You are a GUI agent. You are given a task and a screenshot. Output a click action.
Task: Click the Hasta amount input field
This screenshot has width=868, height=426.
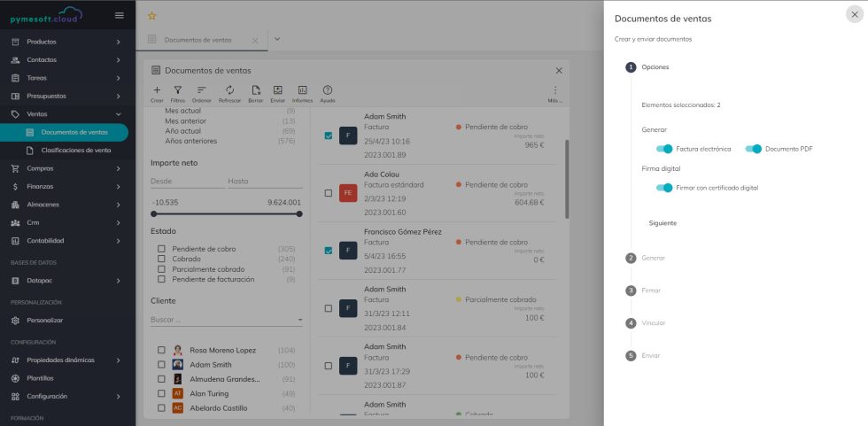pos(265,181)
